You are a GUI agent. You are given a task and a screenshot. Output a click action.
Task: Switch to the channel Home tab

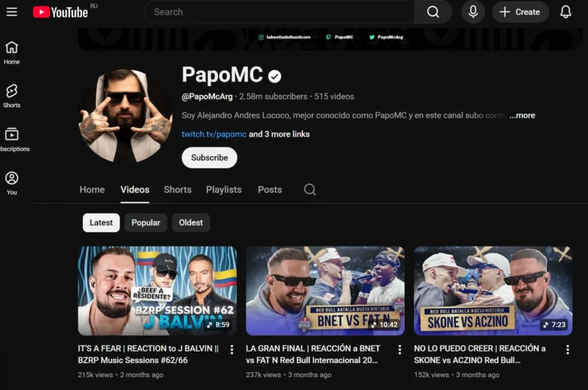(92, 189)
